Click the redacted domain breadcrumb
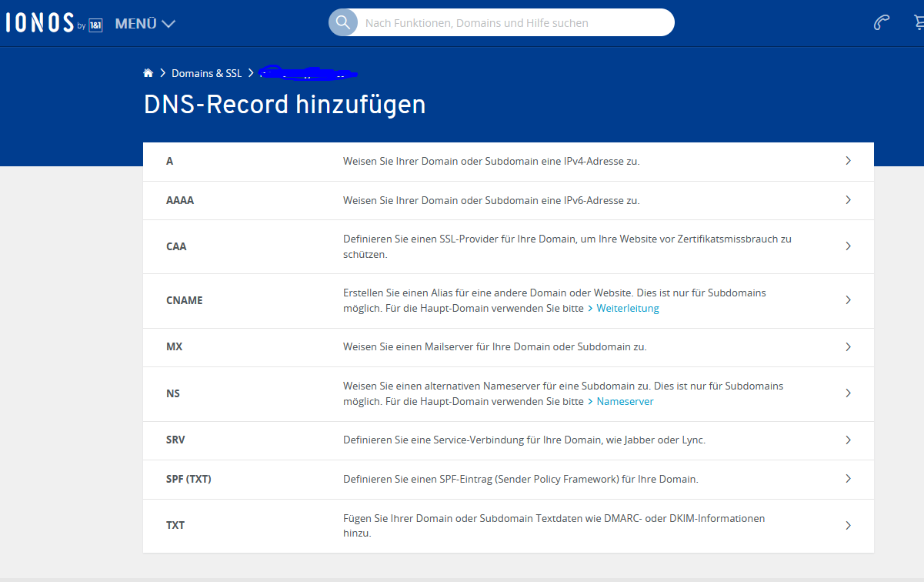The height and width of the screenshot is (582, 924). pyautogui.click(x=308, y=74)
